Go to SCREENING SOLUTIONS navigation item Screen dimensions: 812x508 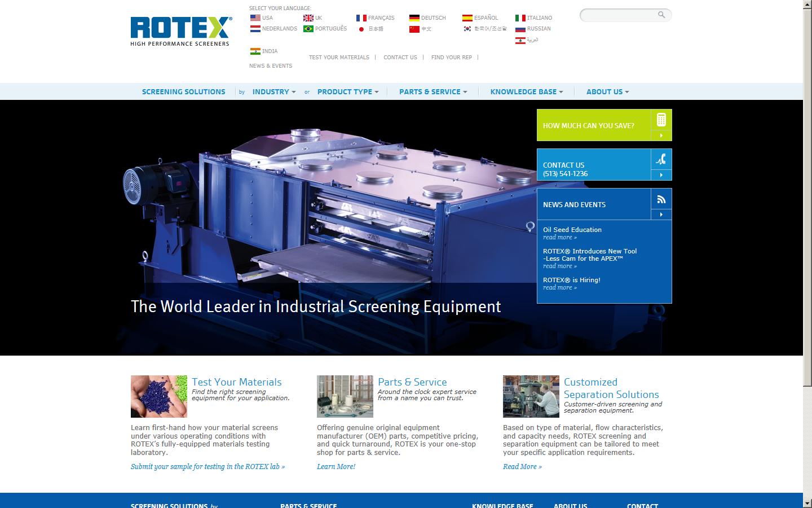coord(183,91)
